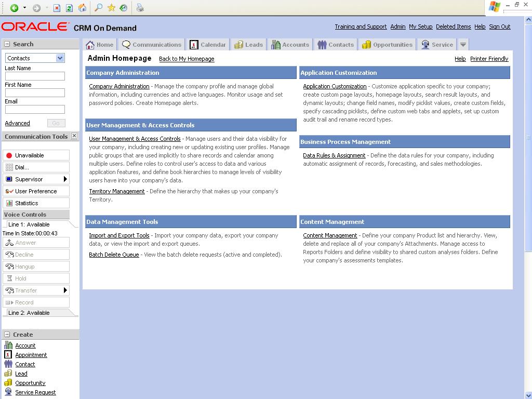532x399 pixels.
Task: Open Printer Friendly link
Action: click(x=489, y=59)
